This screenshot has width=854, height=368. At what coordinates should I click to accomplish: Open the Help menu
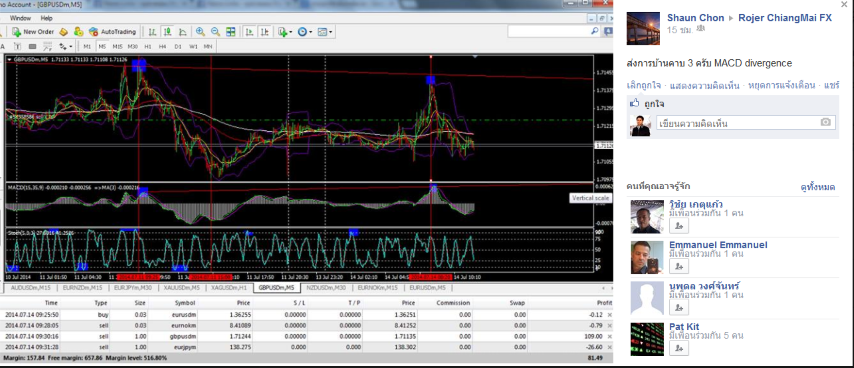point(47,18)
